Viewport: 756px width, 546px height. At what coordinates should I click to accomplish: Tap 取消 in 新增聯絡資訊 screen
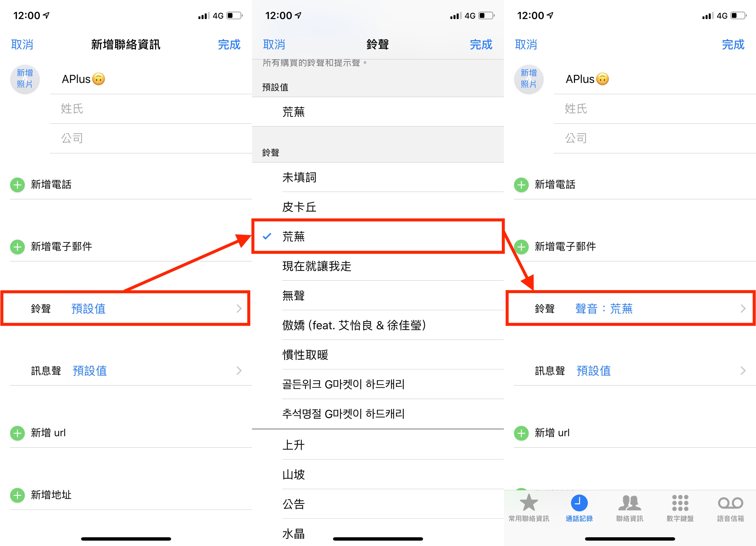point(22,44)
